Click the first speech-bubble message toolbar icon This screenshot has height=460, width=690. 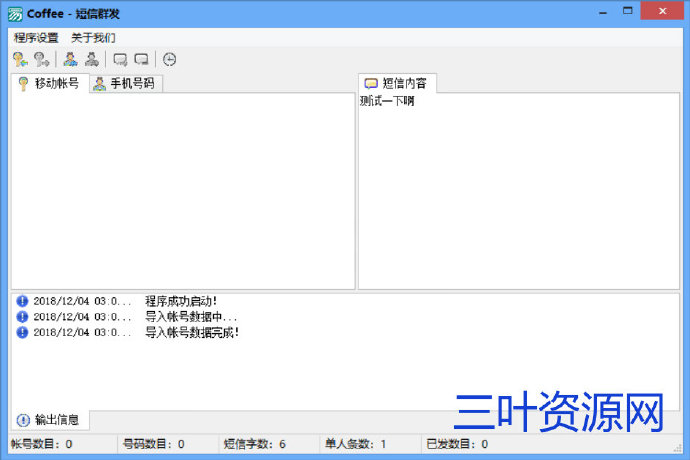tap(120, 59)
